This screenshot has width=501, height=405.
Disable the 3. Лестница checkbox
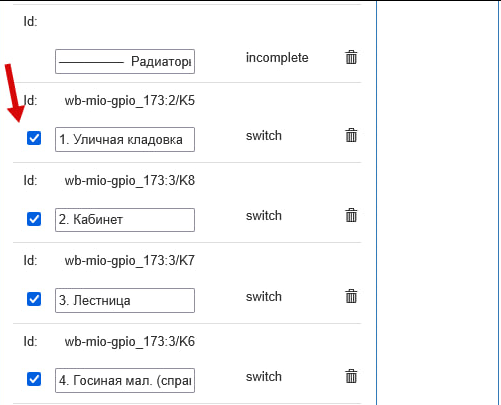34,299
